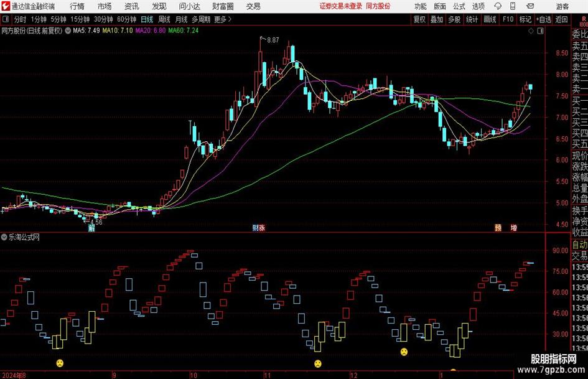This screenshot has height=379, width=588.
Task: Open the 资讯 menu
Action: (132, 6)
